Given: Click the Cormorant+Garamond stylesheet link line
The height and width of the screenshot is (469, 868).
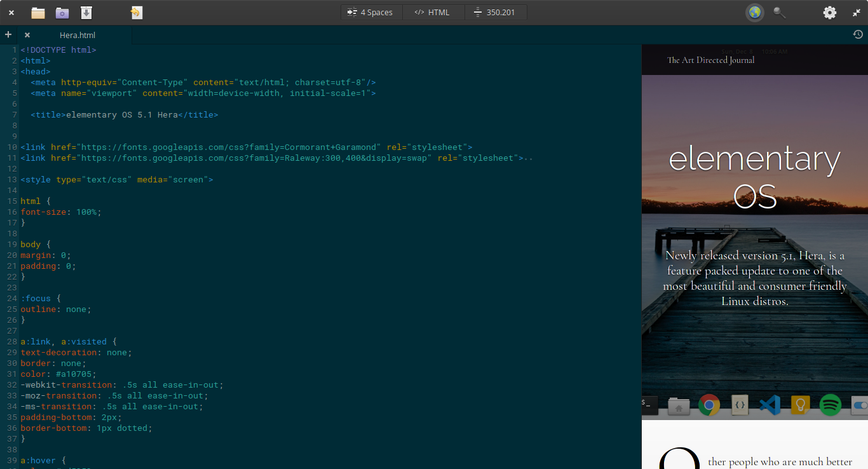Looking at the screenshot, I should point(247,147).
